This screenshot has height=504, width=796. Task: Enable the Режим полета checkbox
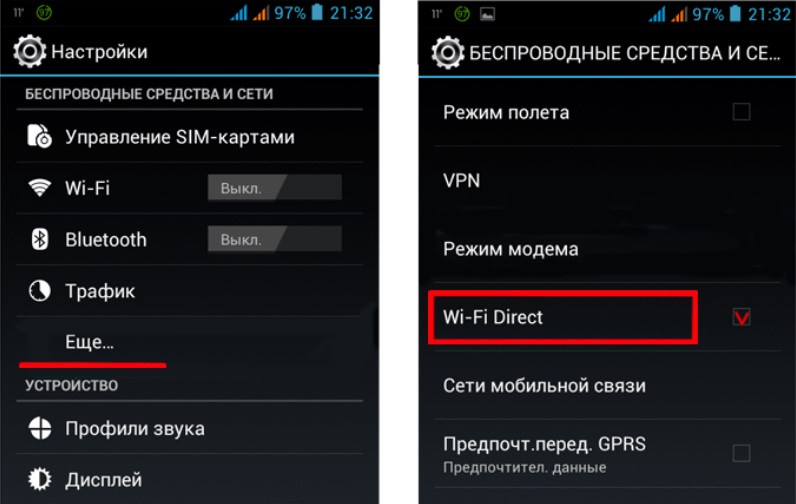point(741,111)
